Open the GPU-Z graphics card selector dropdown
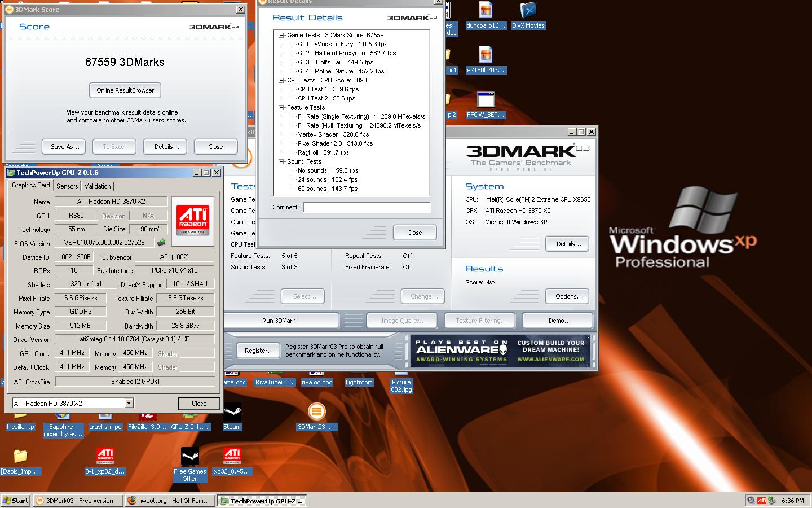The width and height of the screenshot is (812, 508). [x=129, y=403]
